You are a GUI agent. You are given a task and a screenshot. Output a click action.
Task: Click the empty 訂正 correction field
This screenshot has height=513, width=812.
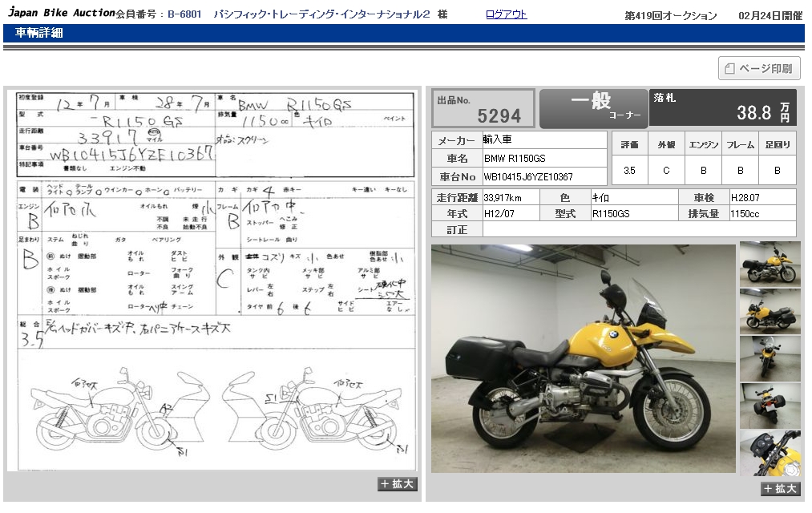(639, 229)
